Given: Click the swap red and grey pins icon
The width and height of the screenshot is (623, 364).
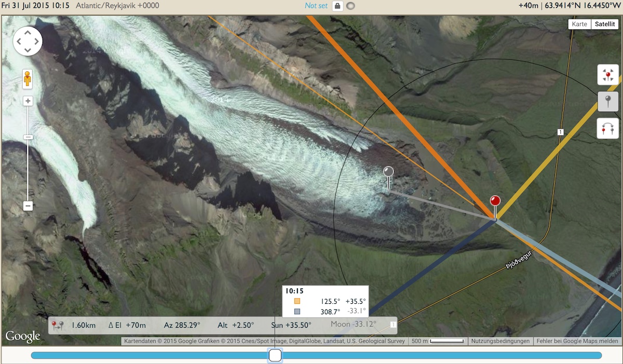Looking at the screenshot, I should coord(607,128).
